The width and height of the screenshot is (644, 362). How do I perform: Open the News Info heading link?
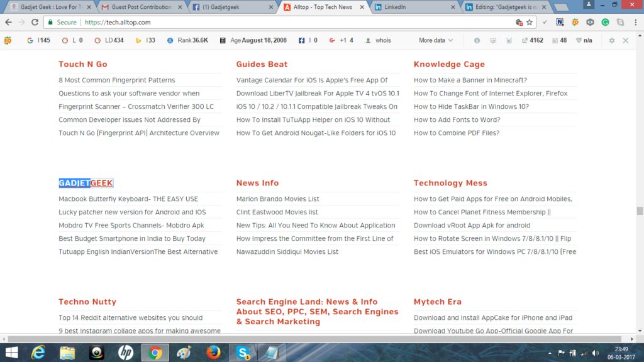click(257, 183)
